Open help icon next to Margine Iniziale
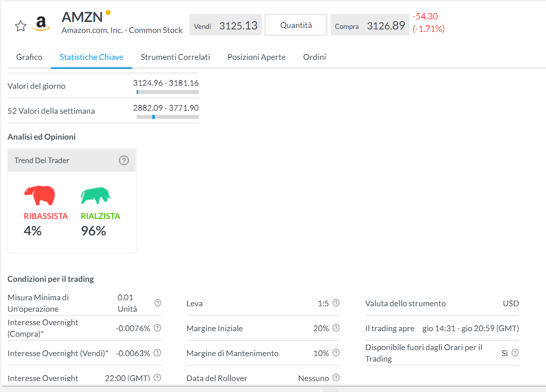The image size is (546, 392). point(336,328)
